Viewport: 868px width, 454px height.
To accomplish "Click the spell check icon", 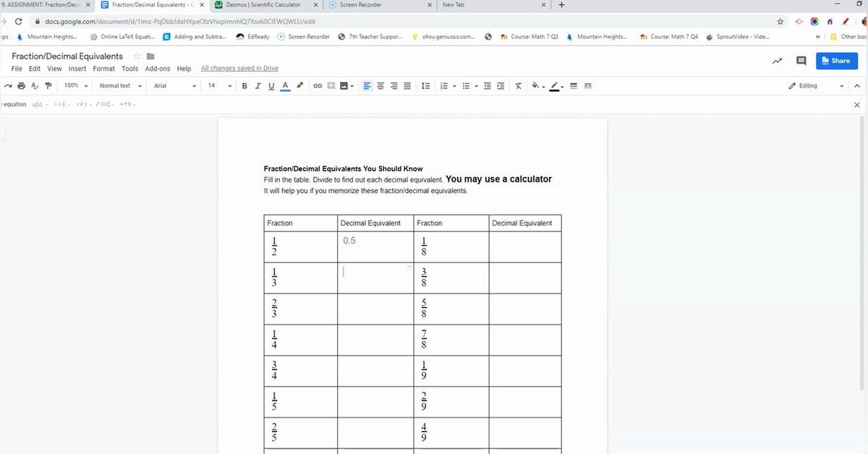I will tap(34, 86).
